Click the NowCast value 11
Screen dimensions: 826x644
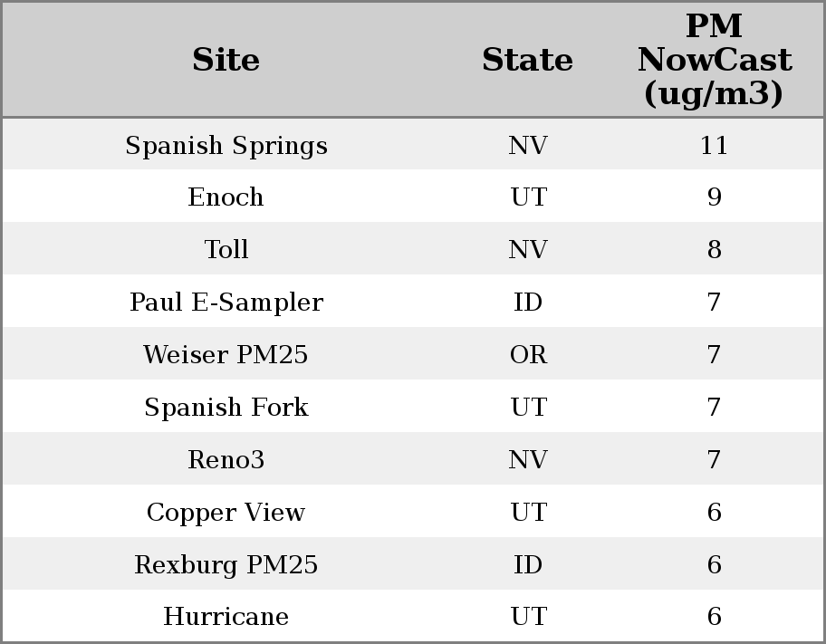point(714,145)
